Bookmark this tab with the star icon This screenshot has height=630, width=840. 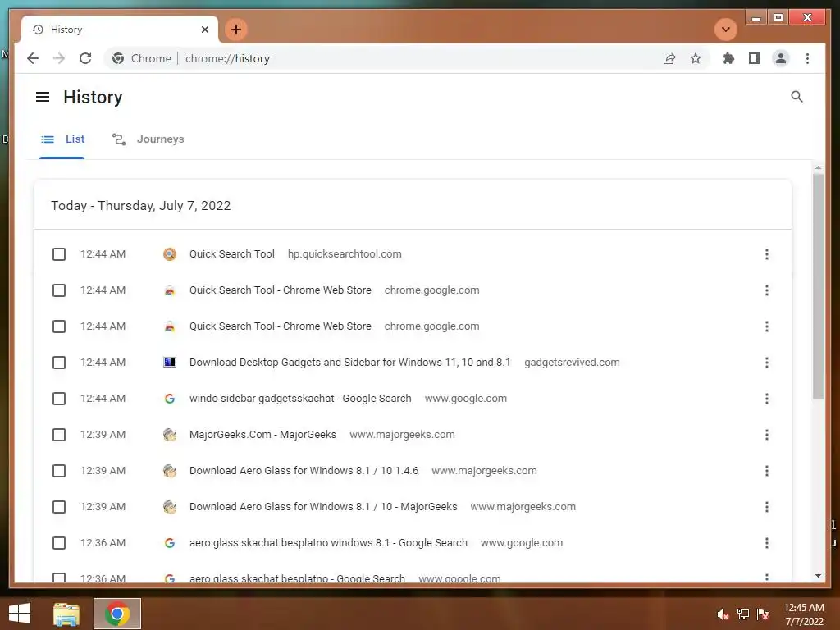tap(696, 58)
